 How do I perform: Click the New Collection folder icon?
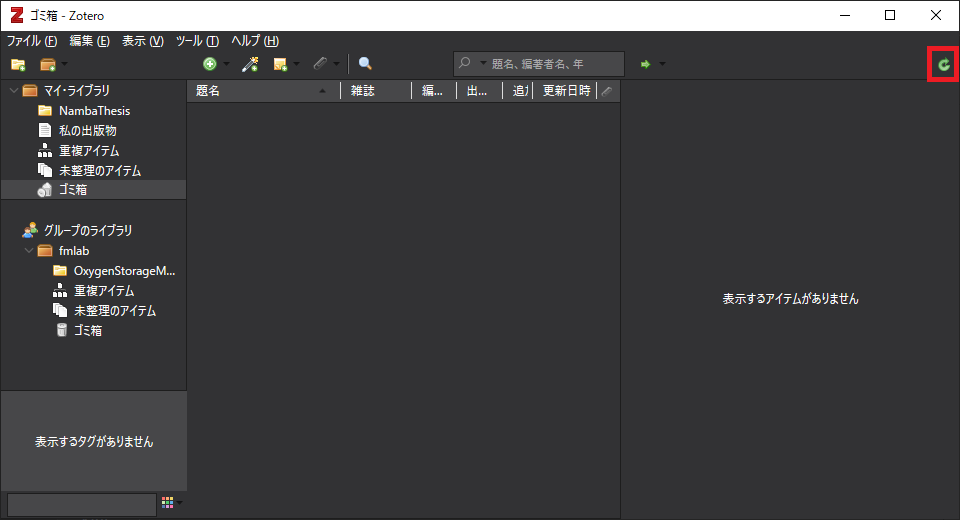[x=18, y=64]
